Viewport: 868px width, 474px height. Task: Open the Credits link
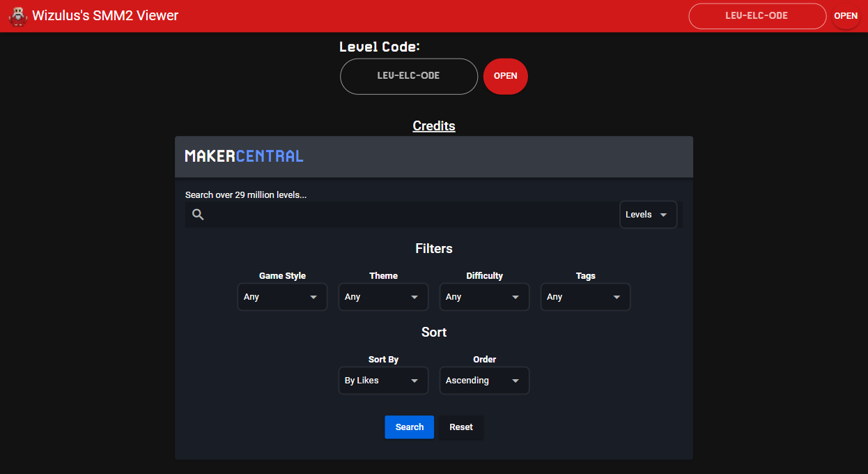coord(434,126)
